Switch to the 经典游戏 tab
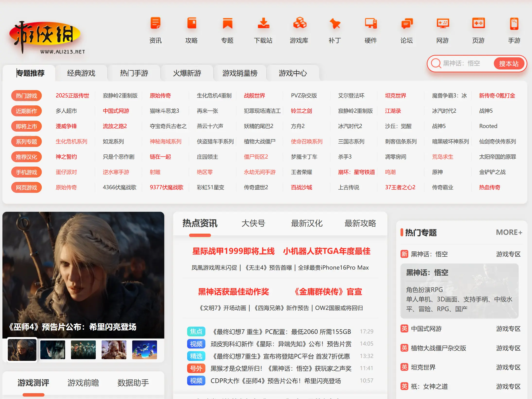 (81, 73)
